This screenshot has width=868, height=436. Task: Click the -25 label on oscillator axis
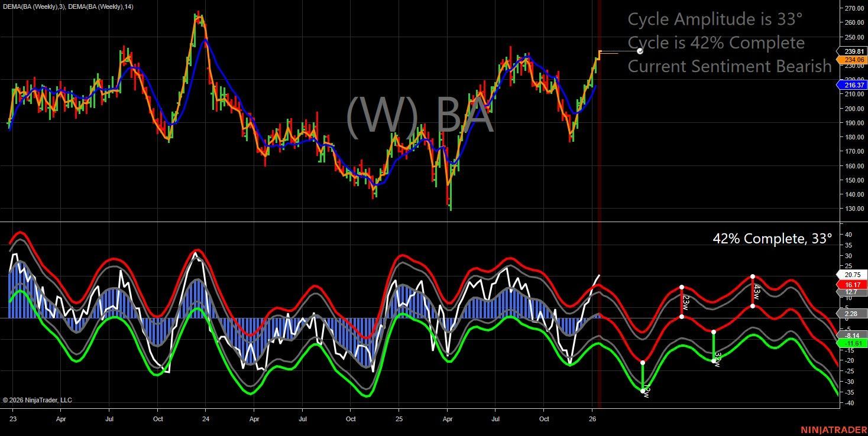[848, 372]
